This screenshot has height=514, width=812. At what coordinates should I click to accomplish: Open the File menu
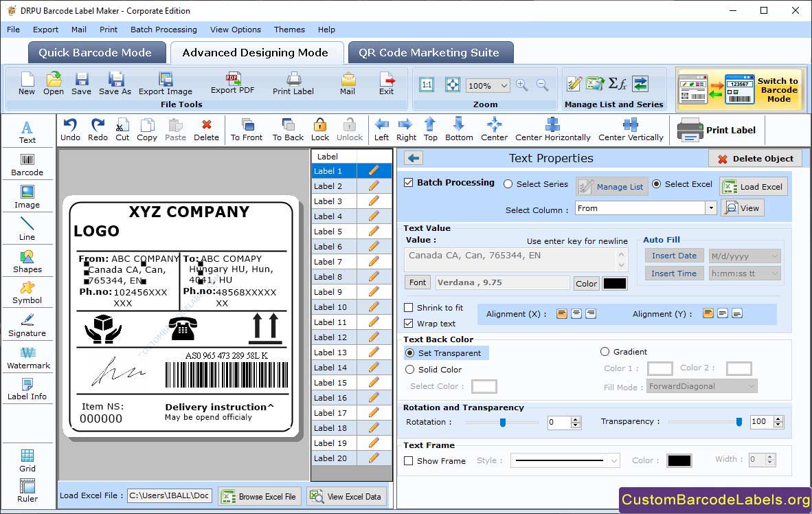(14, 30)
